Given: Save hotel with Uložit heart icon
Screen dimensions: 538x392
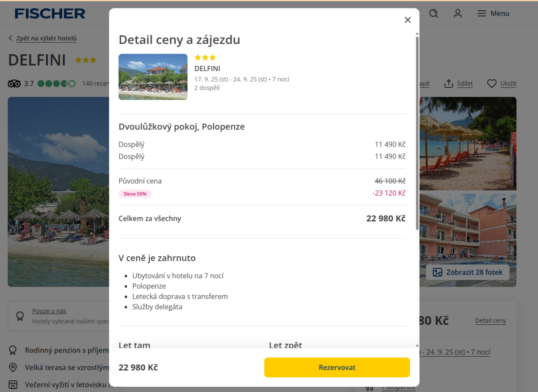Looking at the screenshot, I should tap(492, 84).
